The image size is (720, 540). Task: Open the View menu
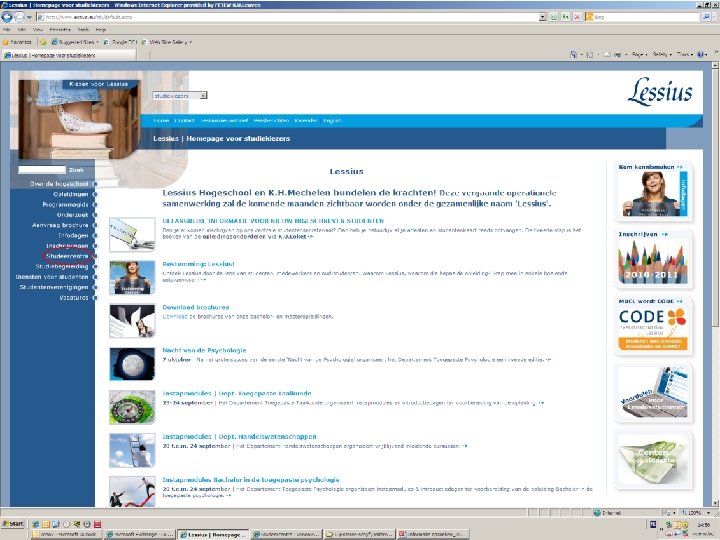pyautogui.click(x=38, y=29)
